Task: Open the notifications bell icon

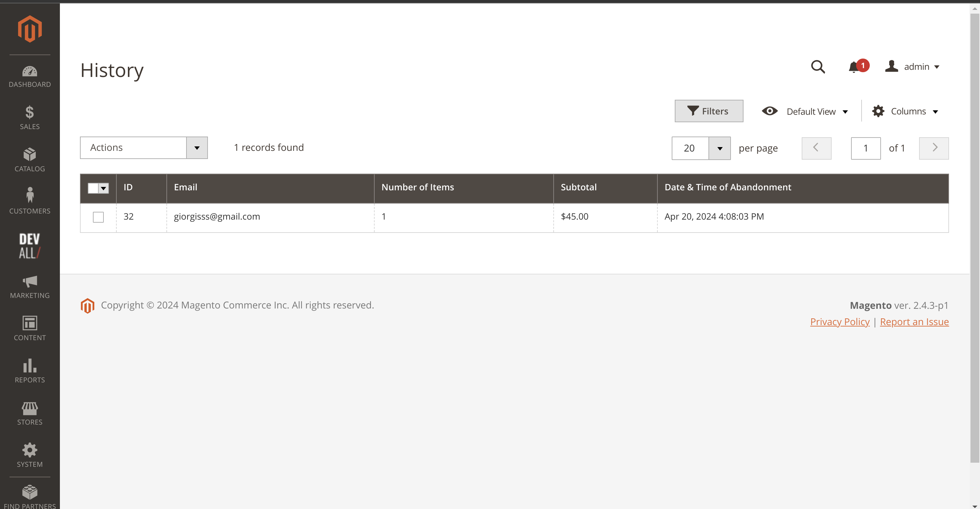Action: (853, 67)
